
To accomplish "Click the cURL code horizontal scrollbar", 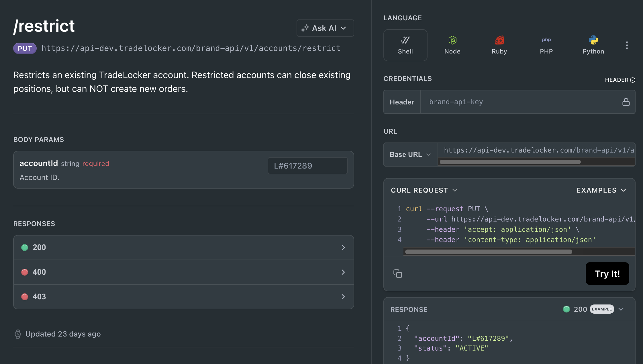I will 489,252.
